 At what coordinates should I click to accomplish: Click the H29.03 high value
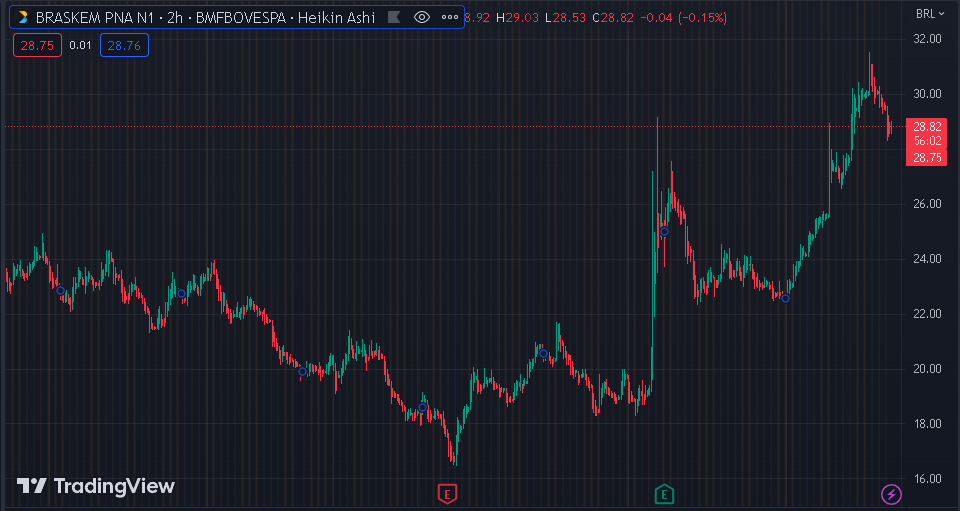tap(517, 18)
